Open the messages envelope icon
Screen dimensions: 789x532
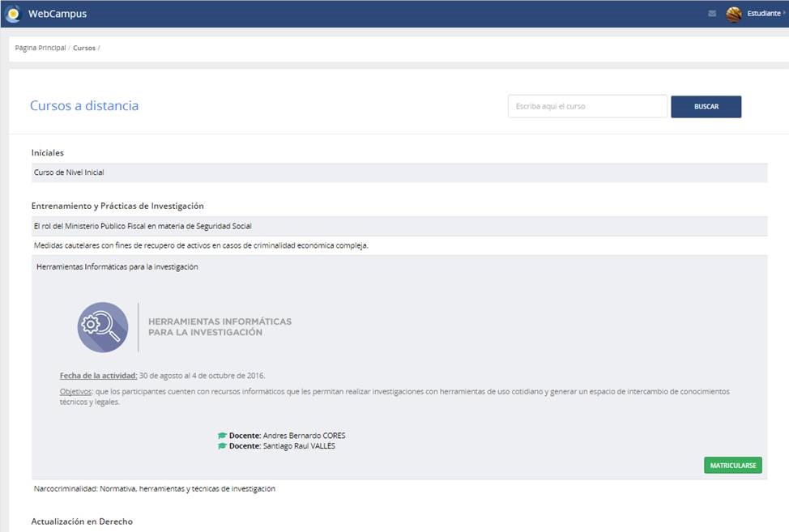[712, 14]
